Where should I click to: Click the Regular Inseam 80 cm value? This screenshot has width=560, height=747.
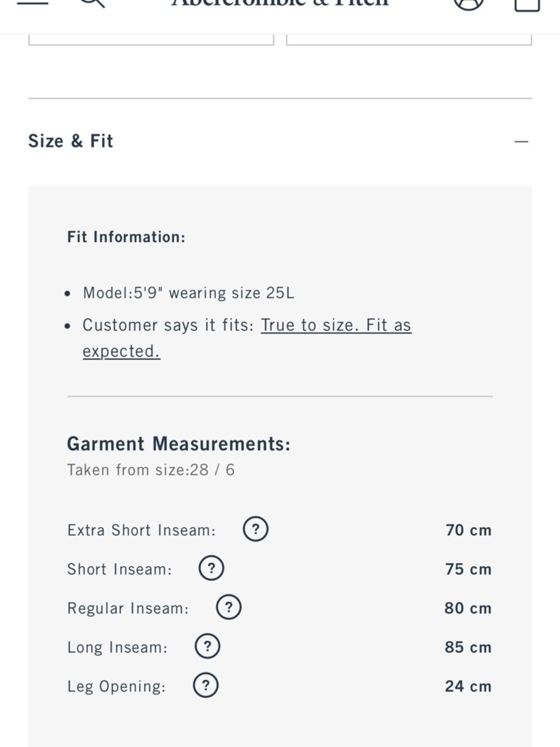pyautogui.click(x=468, y=608)
